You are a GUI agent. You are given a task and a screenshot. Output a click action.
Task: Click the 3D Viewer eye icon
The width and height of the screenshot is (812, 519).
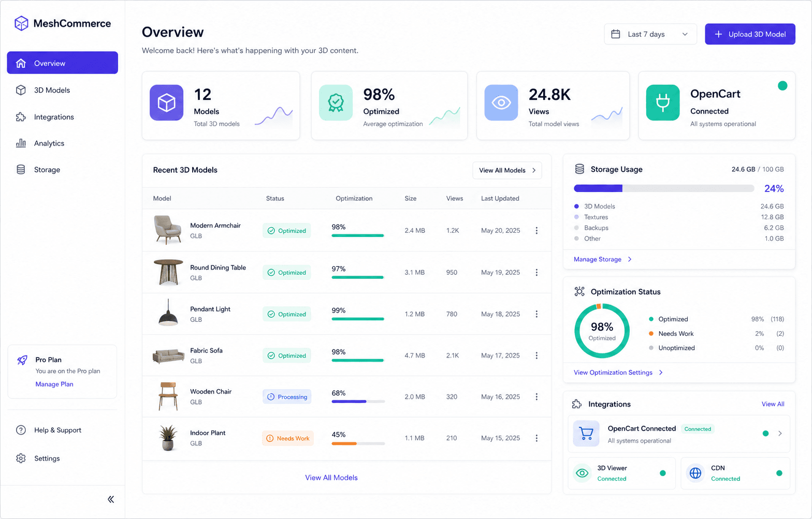click(583, 473)
